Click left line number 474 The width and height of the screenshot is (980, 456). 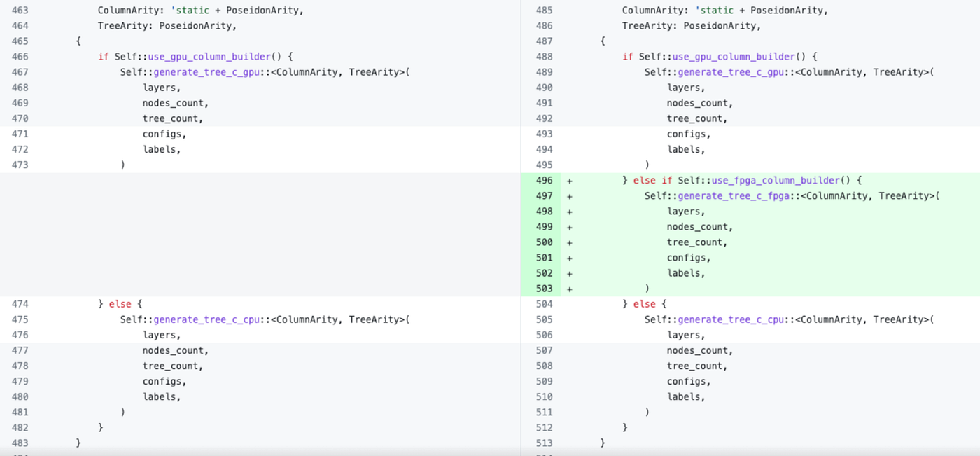pos(20,304)
